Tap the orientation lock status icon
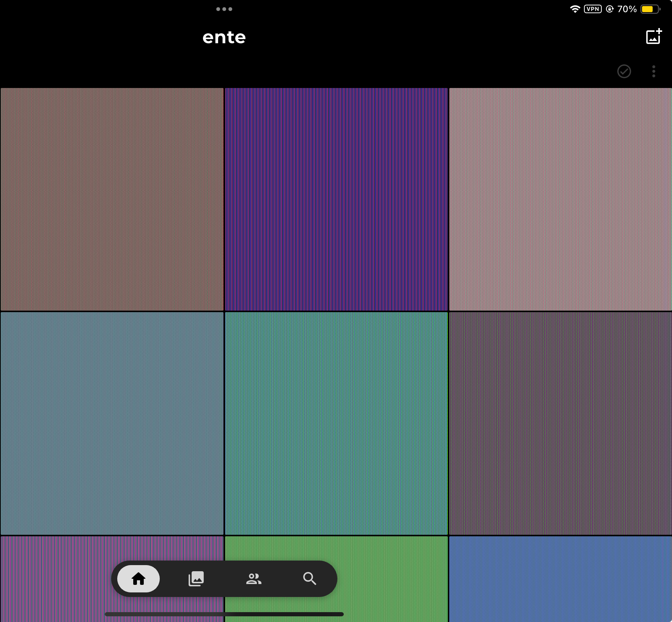 [610, 9]
